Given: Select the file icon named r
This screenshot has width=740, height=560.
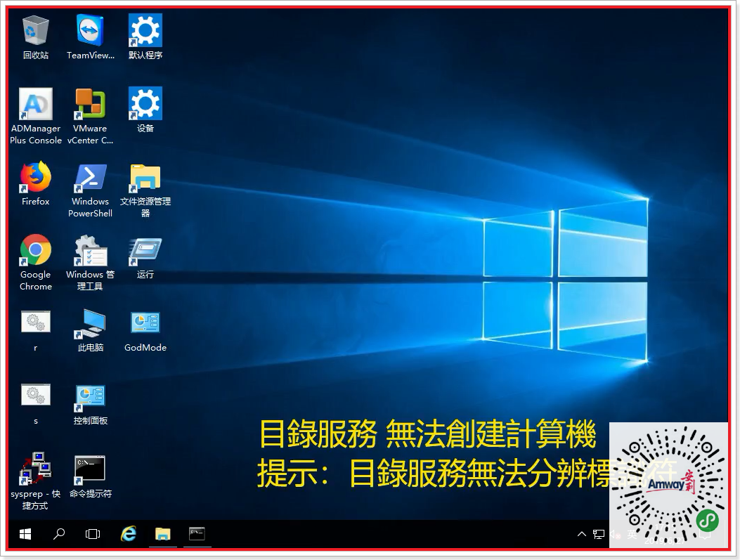Looking at the screenshot, I should [35, 330].
